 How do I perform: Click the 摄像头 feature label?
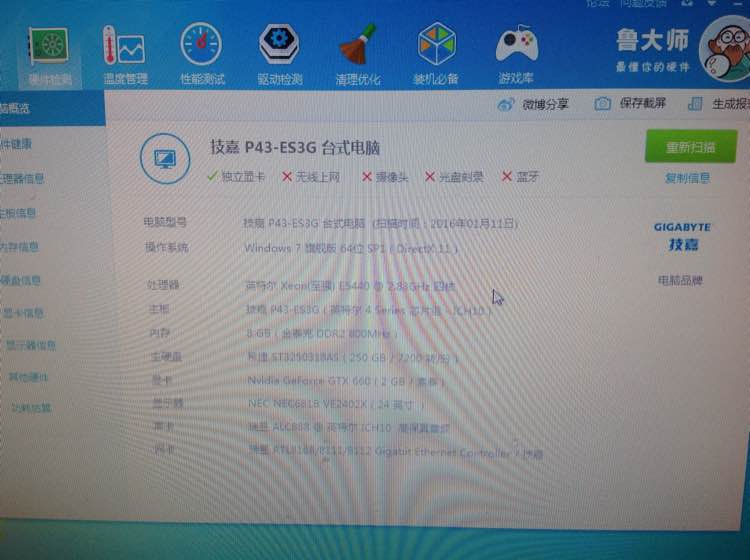tap(392, 177)
